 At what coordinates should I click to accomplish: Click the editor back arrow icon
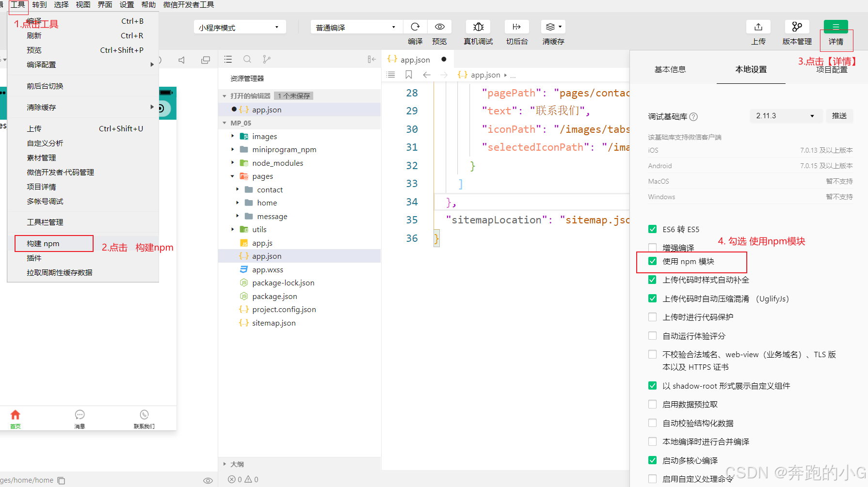pyautogui.click(x=427, y=75)
